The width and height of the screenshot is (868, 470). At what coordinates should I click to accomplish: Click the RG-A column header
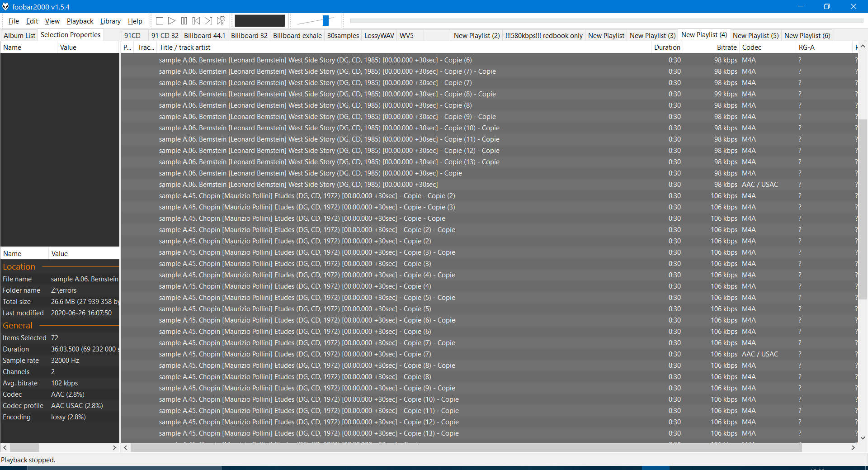click(x=824, y=47)
